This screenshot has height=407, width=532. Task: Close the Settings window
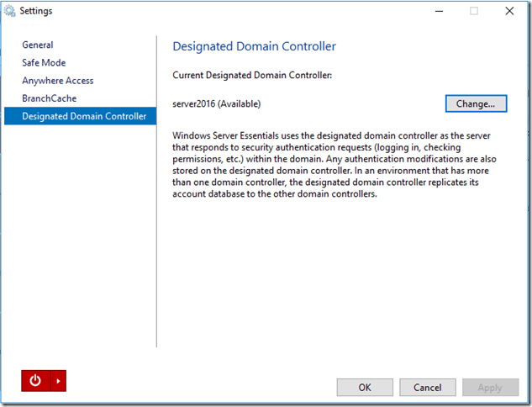pos(509,11)
